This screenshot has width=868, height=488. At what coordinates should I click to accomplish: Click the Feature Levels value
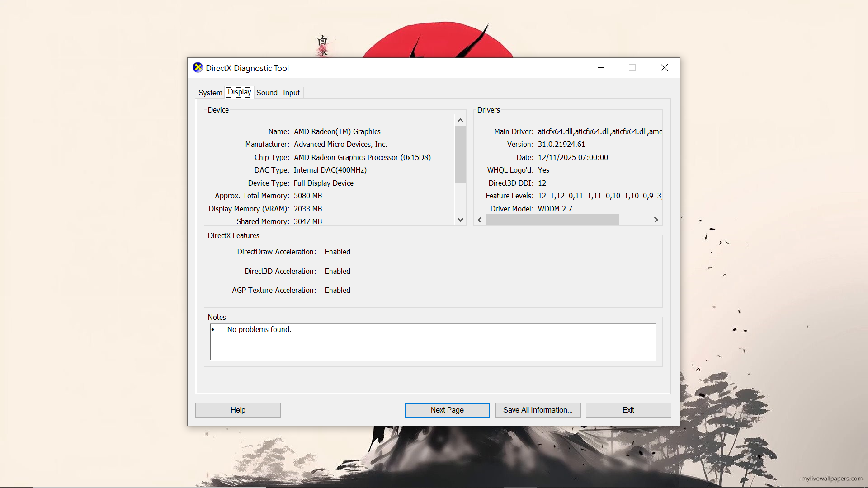(x=600, y=196)
